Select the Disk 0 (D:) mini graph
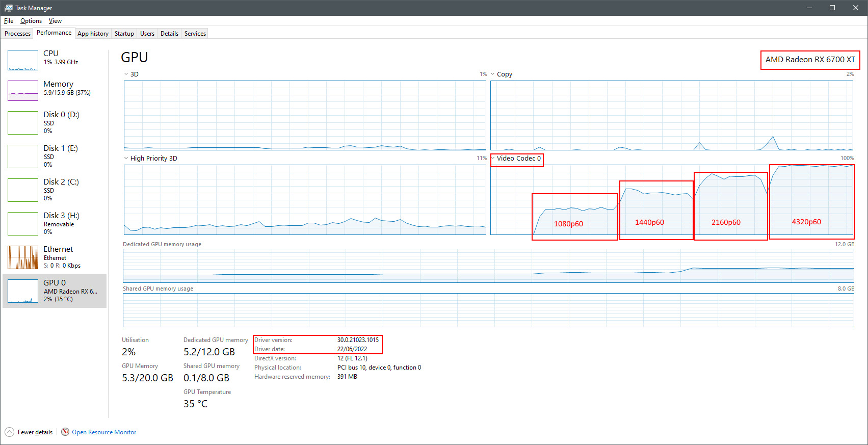 [23, 123]
